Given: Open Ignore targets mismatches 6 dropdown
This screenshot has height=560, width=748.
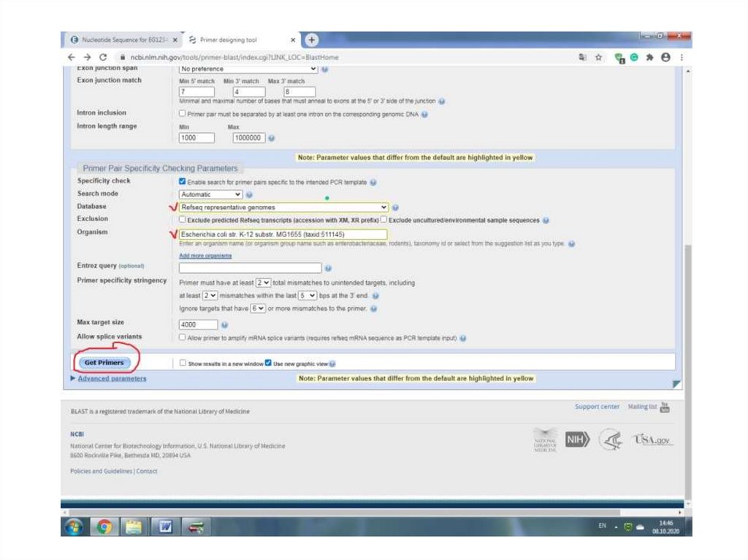Looking at the screenshot, I should tap(258, 309).
